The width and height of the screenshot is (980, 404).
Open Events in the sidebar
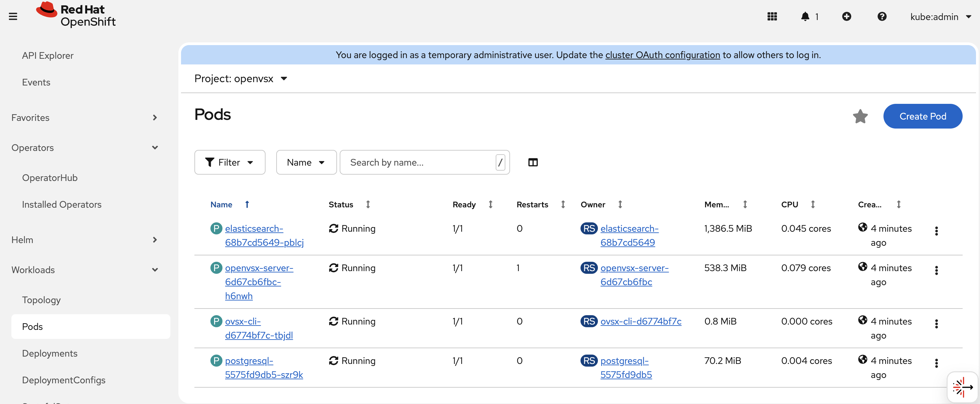click(36, 82)
